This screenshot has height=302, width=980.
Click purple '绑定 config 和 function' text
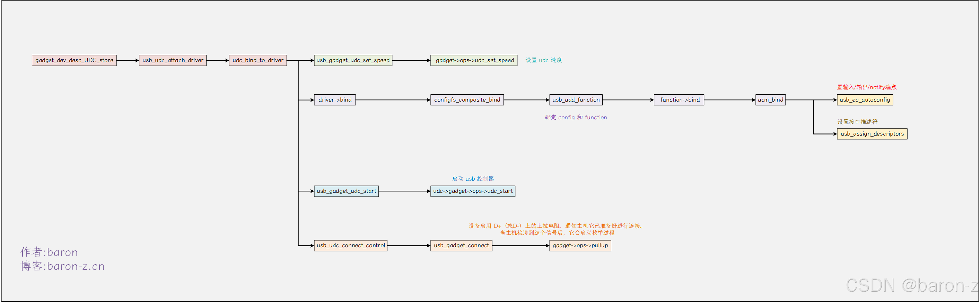[576, 117]
